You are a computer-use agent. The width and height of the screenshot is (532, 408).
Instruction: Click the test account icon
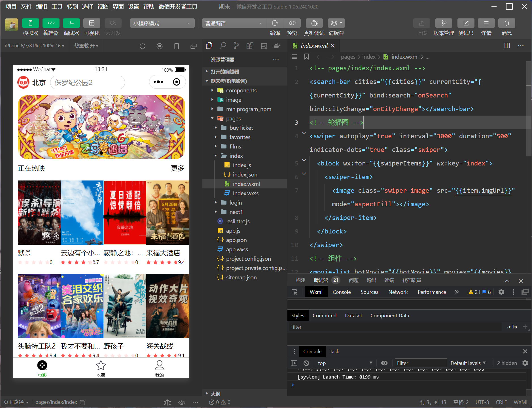click(466, 23)
